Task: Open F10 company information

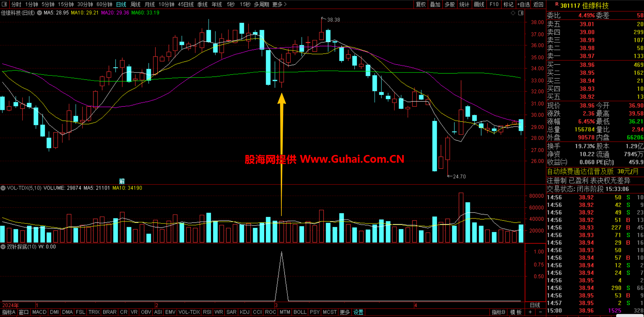Action: pyautogui.click(x=494, y=4)
